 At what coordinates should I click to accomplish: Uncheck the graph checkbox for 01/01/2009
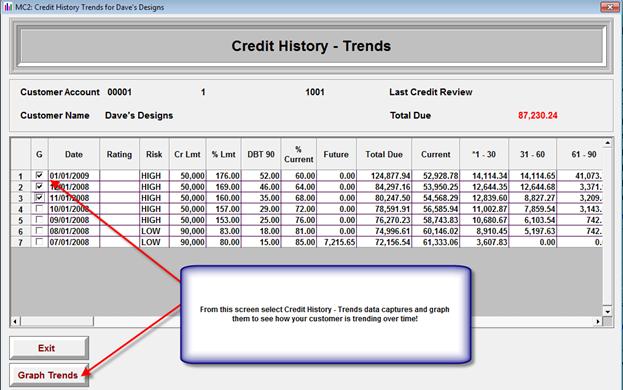coord(39,175)
